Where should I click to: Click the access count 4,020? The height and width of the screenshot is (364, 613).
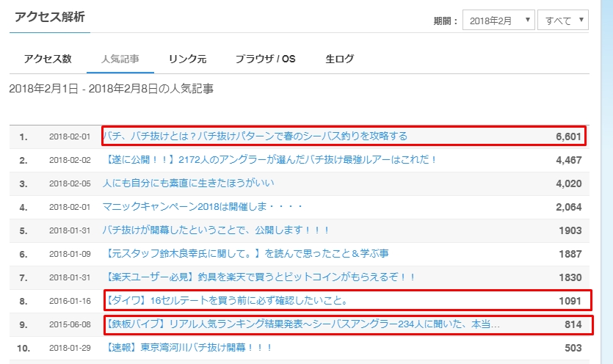pyautogui.click(x=569, y=183)
